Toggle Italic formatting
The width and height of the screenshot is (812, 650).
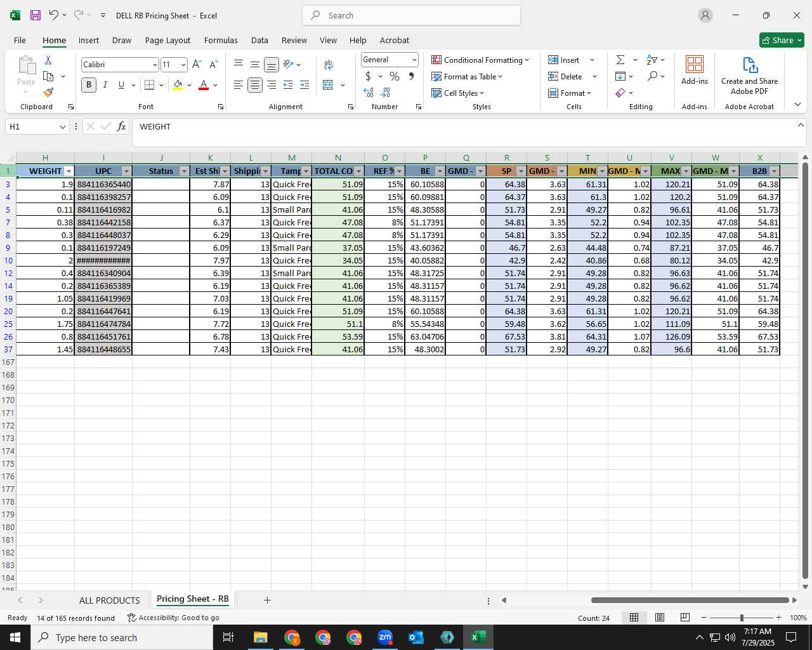point(105,85)
